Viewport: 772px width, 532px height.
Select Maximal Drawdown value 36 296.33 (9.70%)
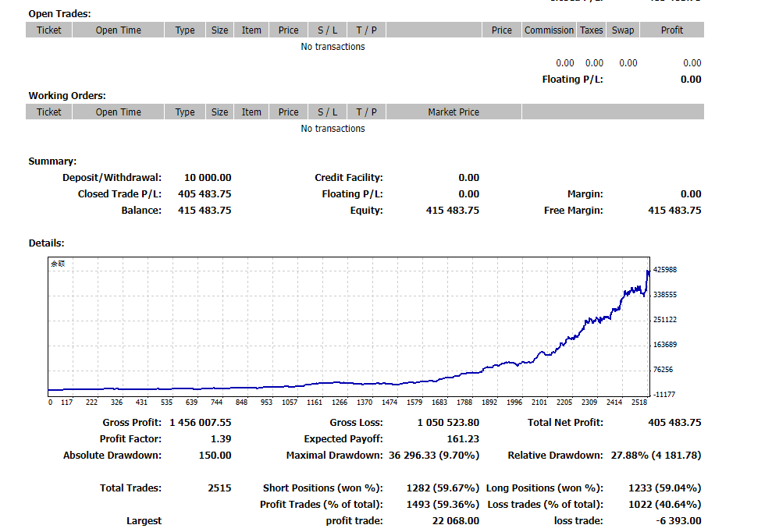434,456
